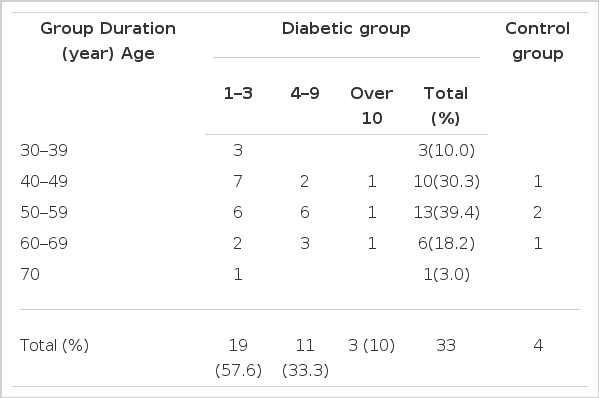Viewport: 599px width, 398px height.
Task: Select the 3(10.0) total cell
Action: click(x=446, y=150)
